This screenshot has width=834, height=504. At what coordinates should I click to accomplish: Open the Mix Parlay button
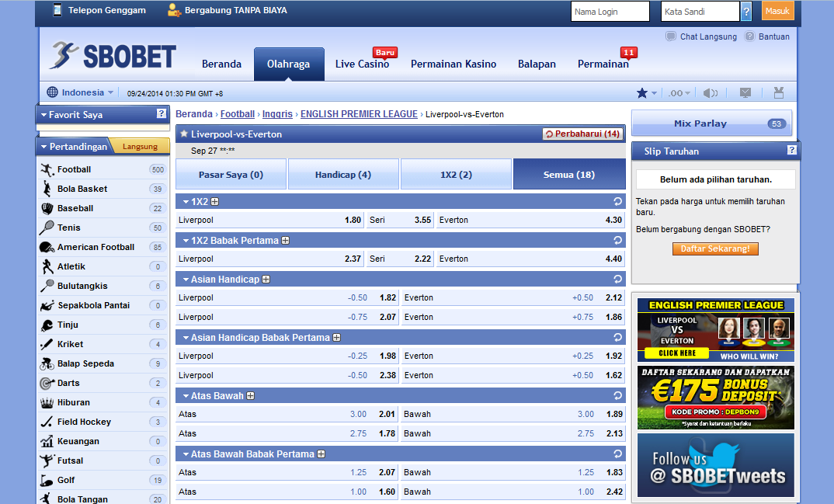(711, 123)
